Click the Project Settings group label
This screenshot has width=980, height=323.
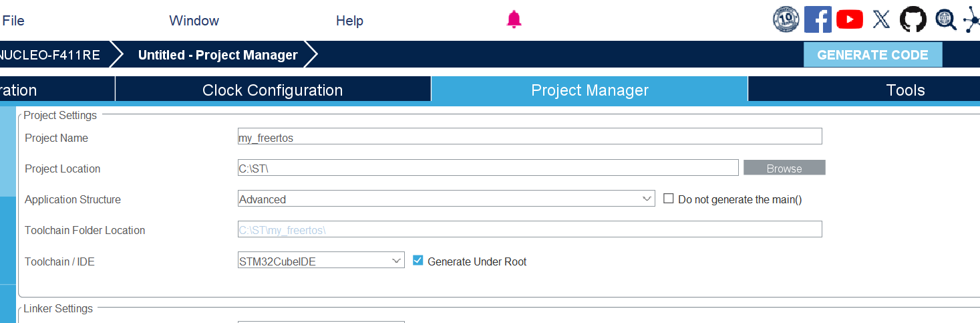point(60,115)
